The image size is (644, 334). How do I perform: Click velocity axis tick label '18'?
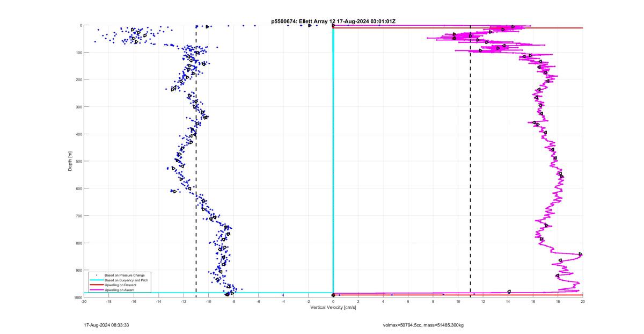tap(558, 302)
